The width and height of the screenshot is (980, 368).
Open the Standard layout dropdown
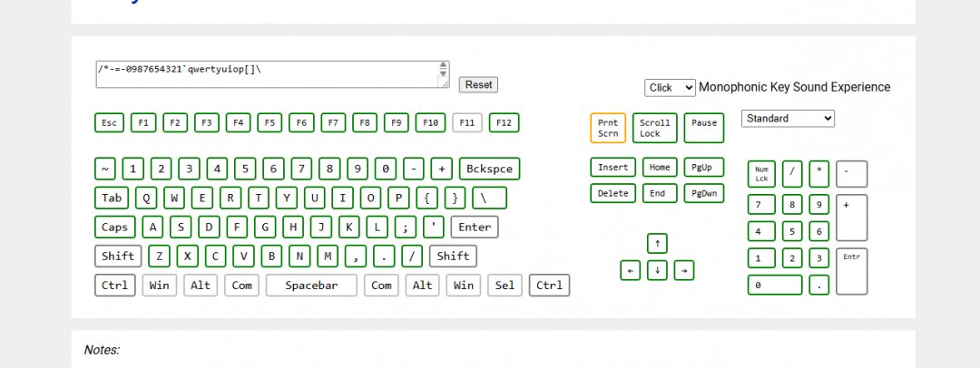788,118
